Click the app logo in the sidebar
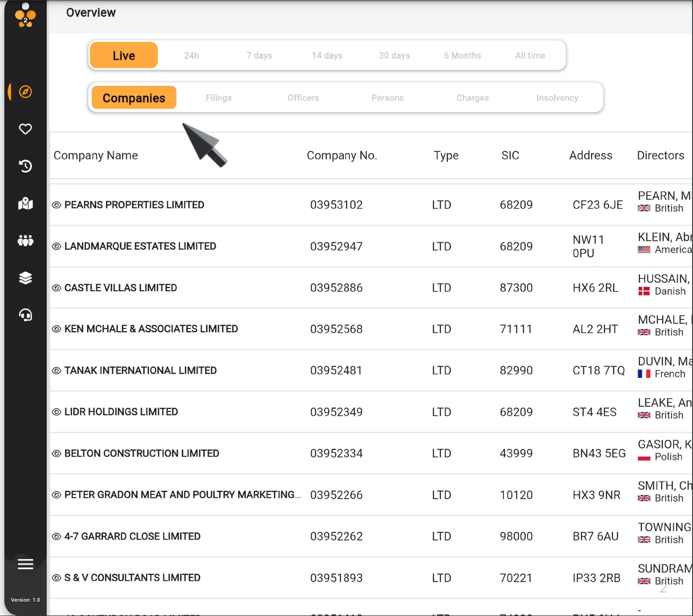 (x=25, y=16)
